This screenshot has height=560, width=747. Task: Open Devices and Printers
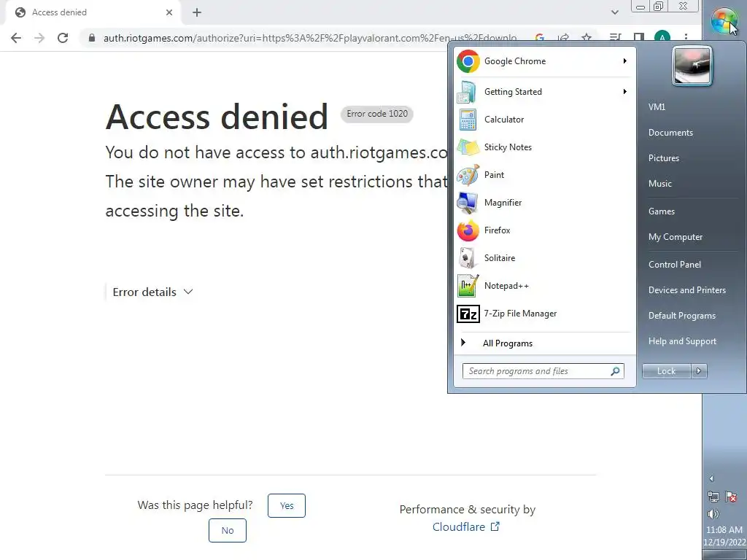point(687,290)
